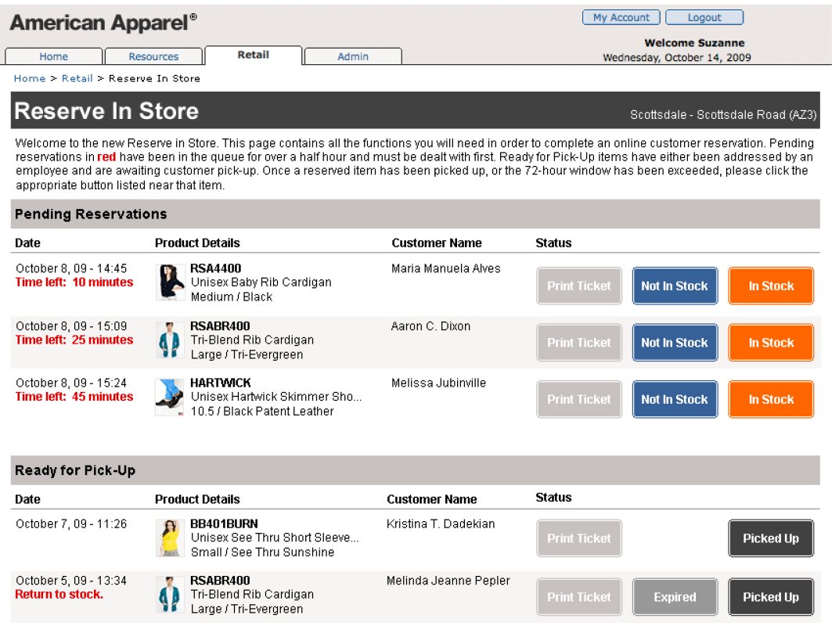Screen dimensions: 839x644
Task: Click 'Small / See Thru Sunshine' variant text
Action: [x=263, y=552]
